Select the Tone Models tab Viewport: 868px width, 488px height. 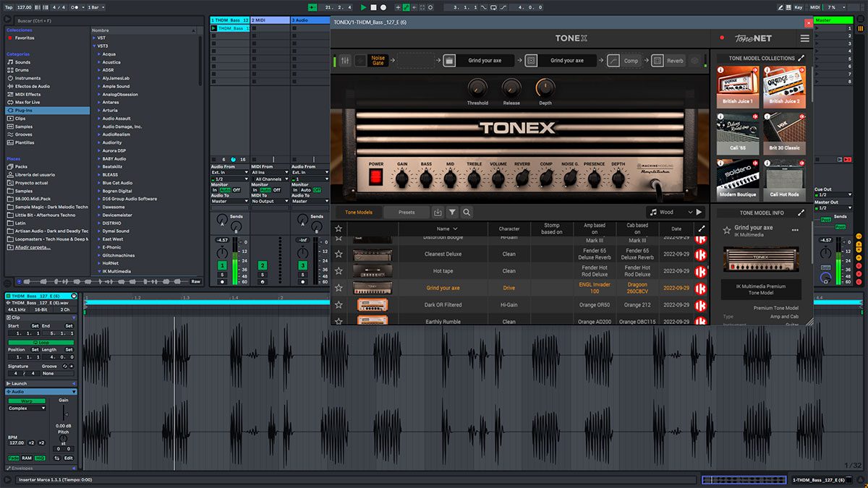359,213
